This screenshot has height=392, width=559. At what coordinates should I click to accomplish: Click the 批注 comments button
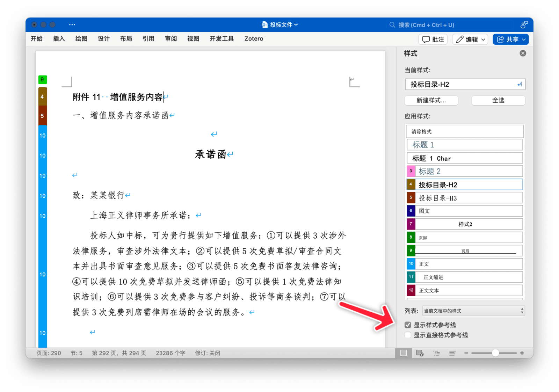pyautogui.click(x=433, y=39)
